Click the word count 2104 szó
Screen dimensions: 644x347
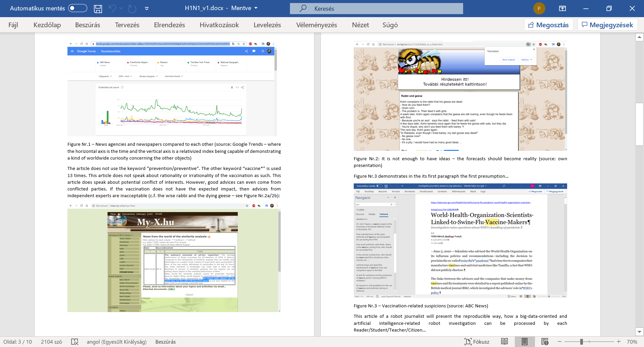[51, 342]
